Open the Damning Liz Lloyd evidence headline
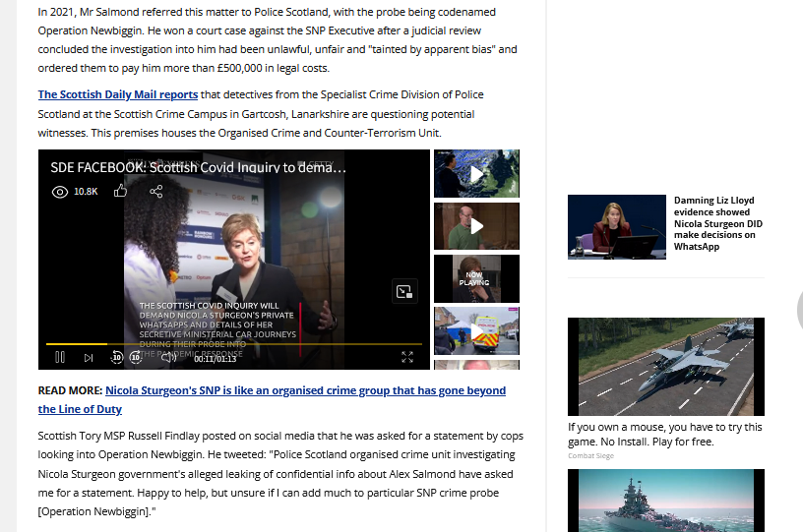This screenshot has width=803, height=532. pos(718,223)
